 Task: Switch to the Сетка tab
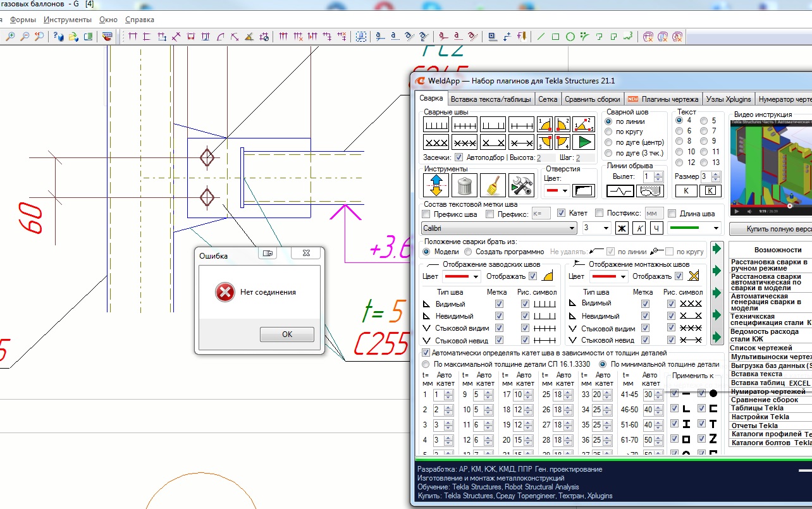point(548,99)
